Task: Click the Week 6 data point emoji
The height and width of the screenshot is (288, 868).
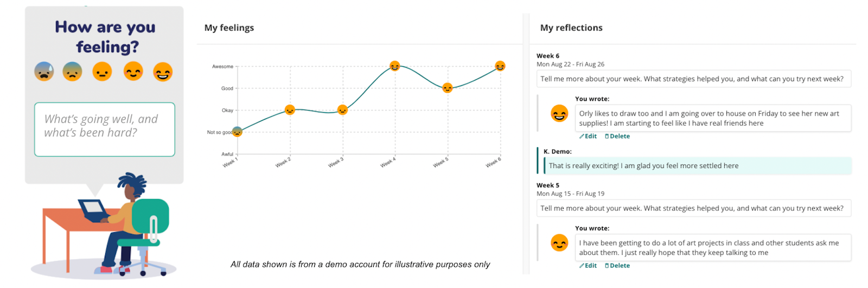Action: 500,66
